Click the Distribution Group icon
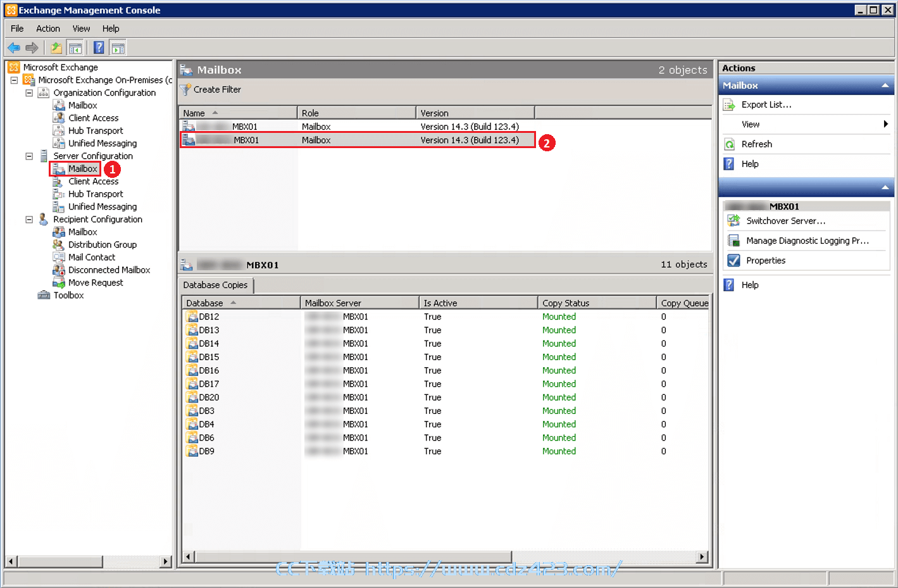The image size is (898, 588). point(59,244)
